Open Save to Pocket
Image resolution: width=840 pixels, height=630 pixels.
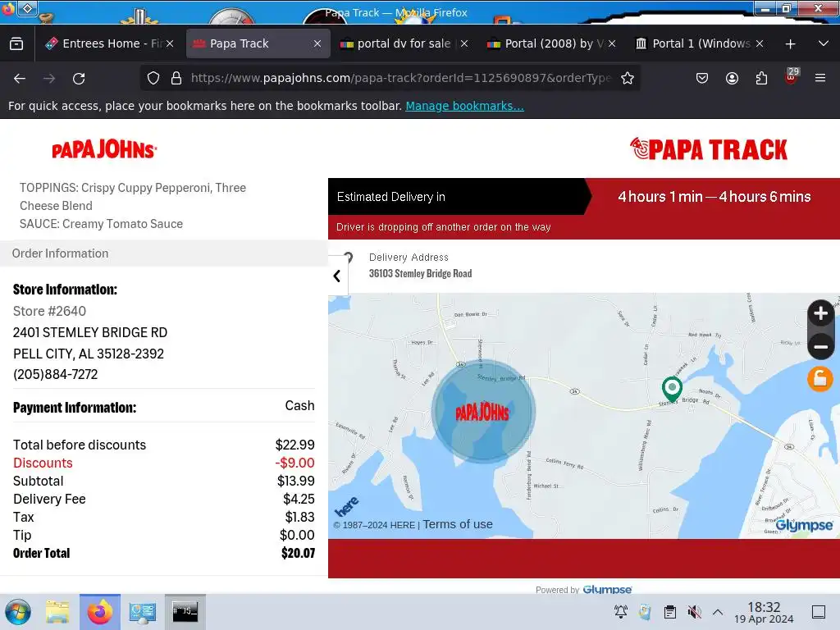[702, 78]
